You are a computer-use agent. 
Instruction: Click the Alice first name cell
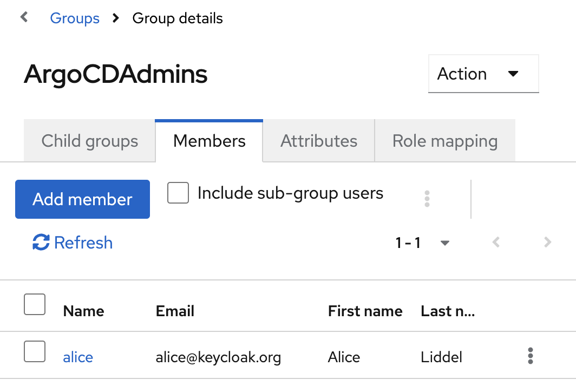click(344, 357)
